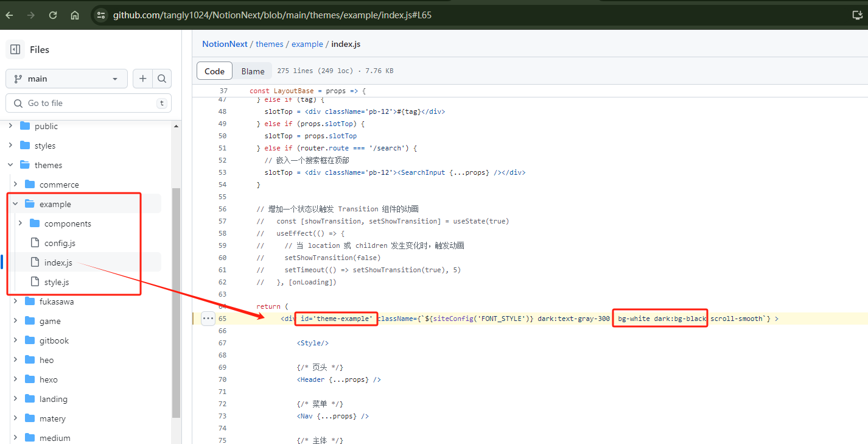The width and height of the screenshot is (868, 444).
Task: Expand the public folder chevron
Action: 10,126
